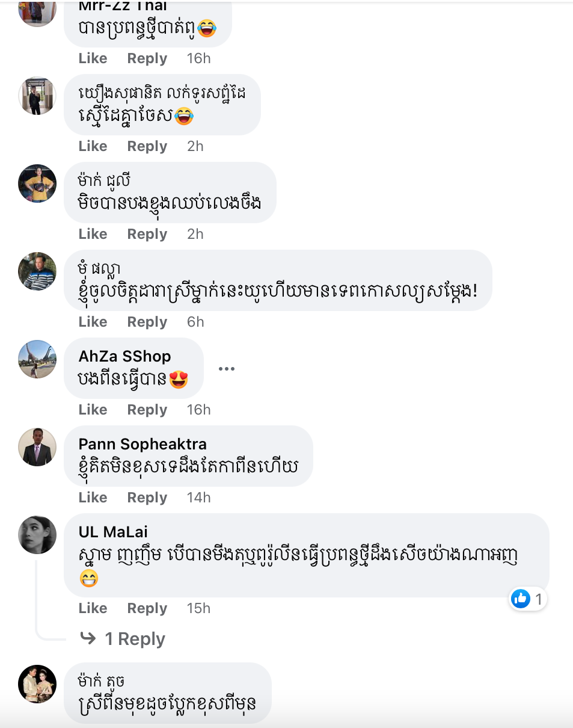Click the 14h timestamp on Pann Sopheaktra's comment
Screen dimensions: 573x728
[198, 498]
